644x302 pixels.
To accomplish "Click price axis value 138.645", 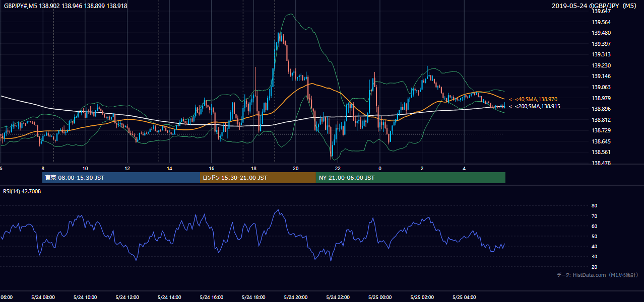I will [x=601, y=141].
